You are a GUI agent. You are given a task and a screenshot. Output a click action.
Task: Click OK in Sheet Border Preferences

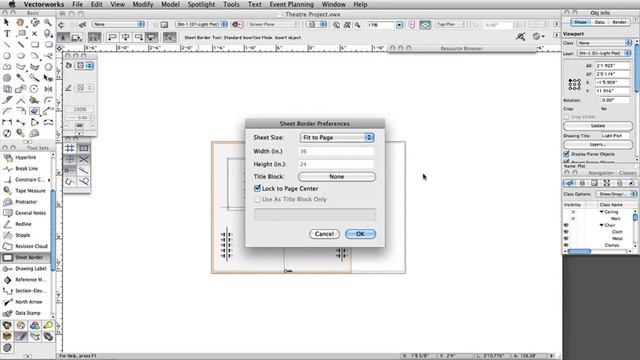360,234
